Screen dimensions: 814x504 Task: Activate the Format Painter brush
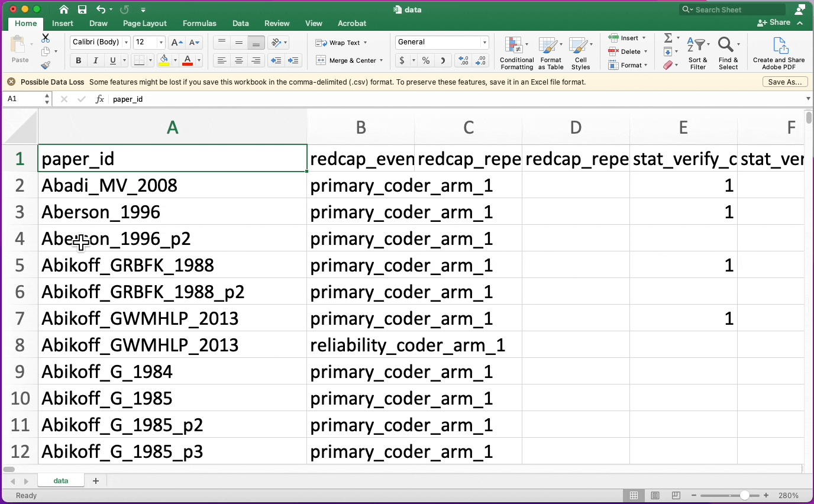(46, 65)
